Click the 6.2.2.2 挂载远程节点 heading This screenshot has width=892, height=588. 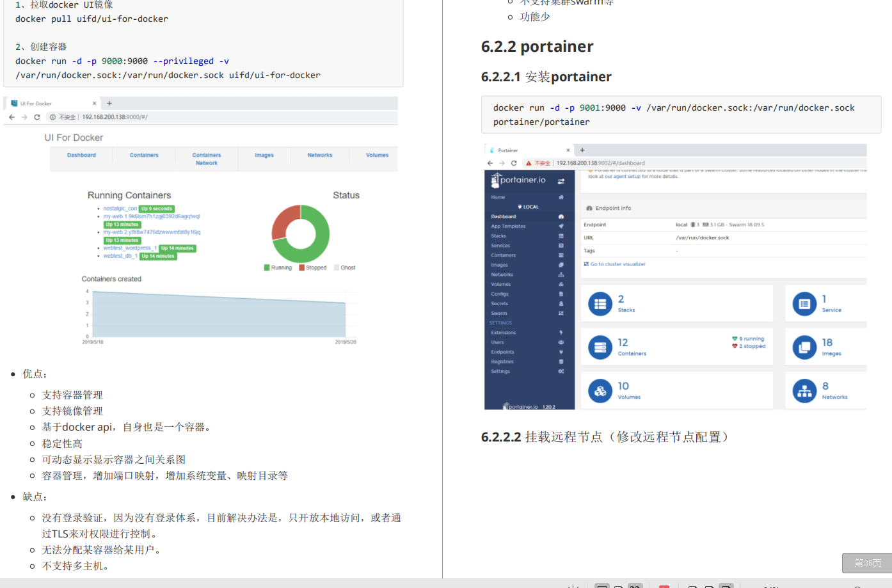coord(605,437)
